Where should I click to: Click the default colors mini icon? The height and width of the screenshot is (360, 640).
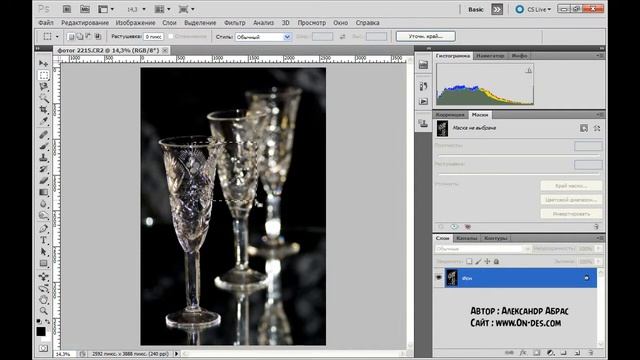pos(39,321)
